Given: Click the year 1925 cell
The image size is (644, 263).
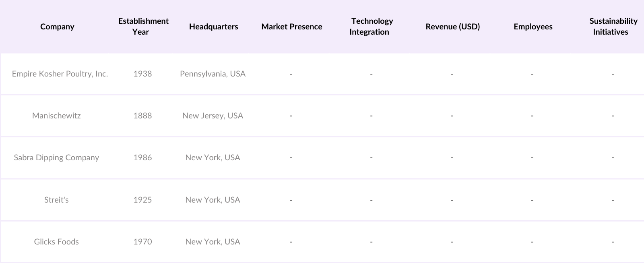Looking at the screenshot, I should [x=142, y=200].
